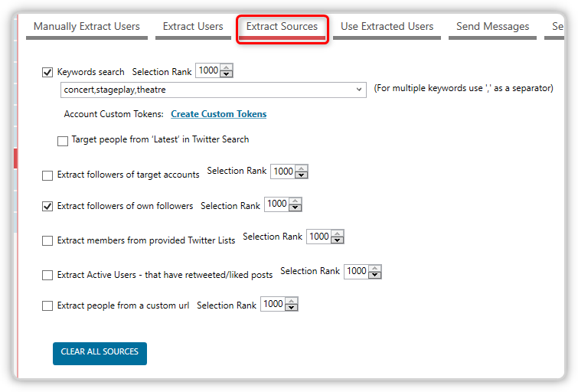Check Extract Active Users option
The image size is (578, 392).
pyautogui.click(x=47, y=275)
